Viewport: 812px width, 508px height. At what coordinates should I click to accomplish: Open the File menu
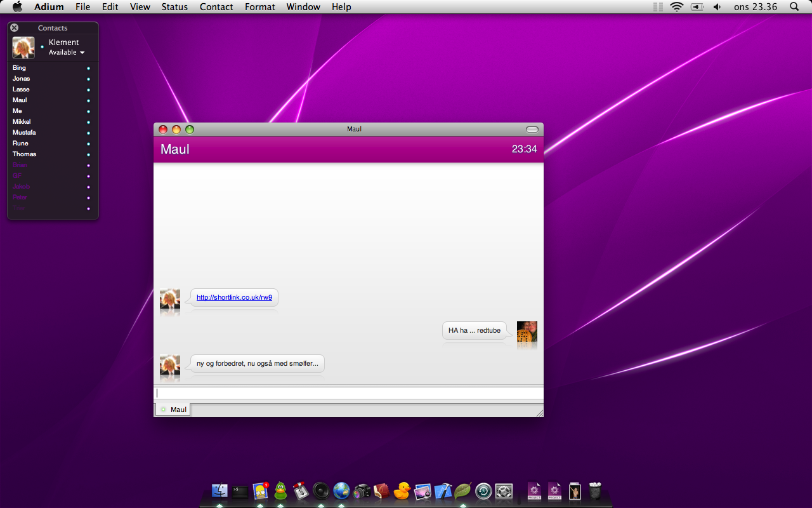pos(82,7)
